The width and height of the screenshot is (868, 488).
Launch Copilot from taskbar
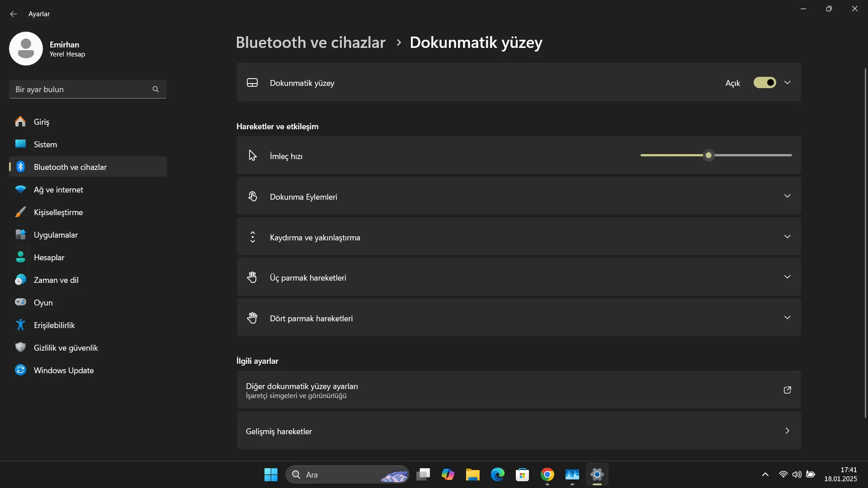coord(448,474)
